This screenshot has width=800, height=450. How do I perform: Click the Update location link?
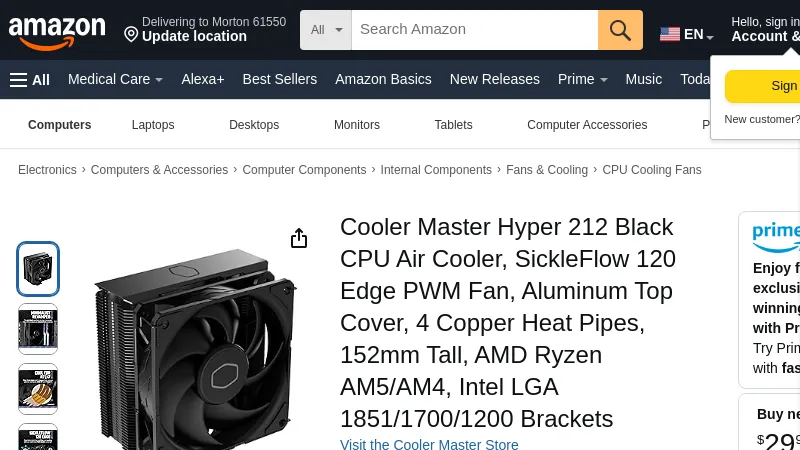[x=194, y=37]
